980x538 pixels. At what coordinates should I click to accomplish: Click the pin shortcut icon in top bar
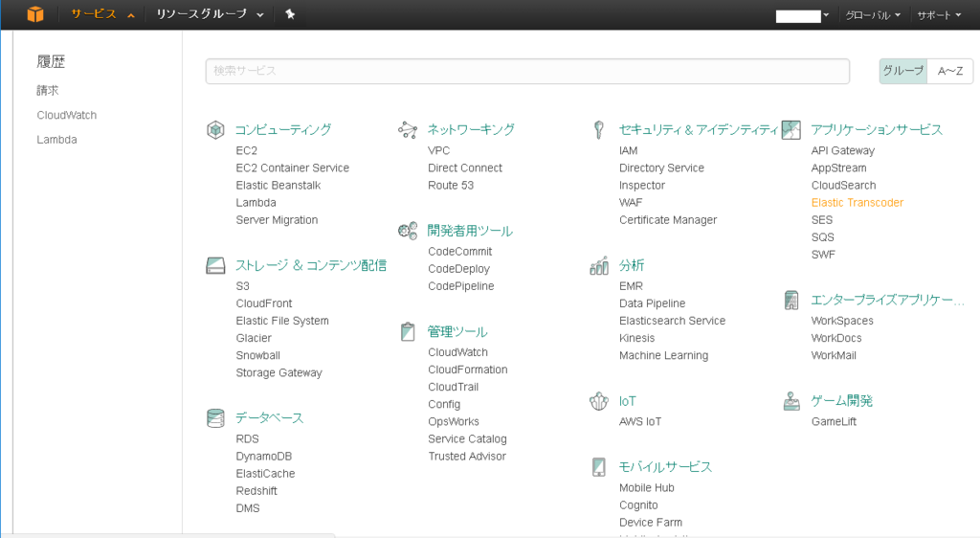click(x=290, y=14)
